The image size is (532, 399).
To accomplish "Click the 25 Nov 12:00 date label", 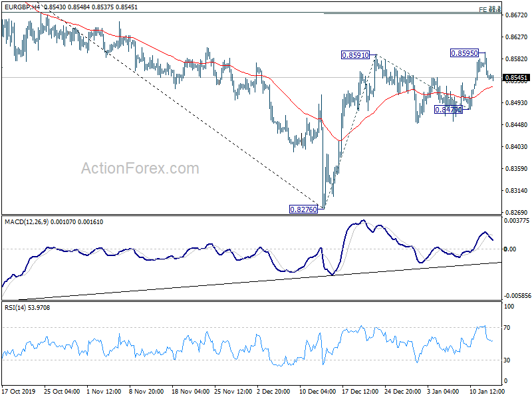I will point(233,392).
